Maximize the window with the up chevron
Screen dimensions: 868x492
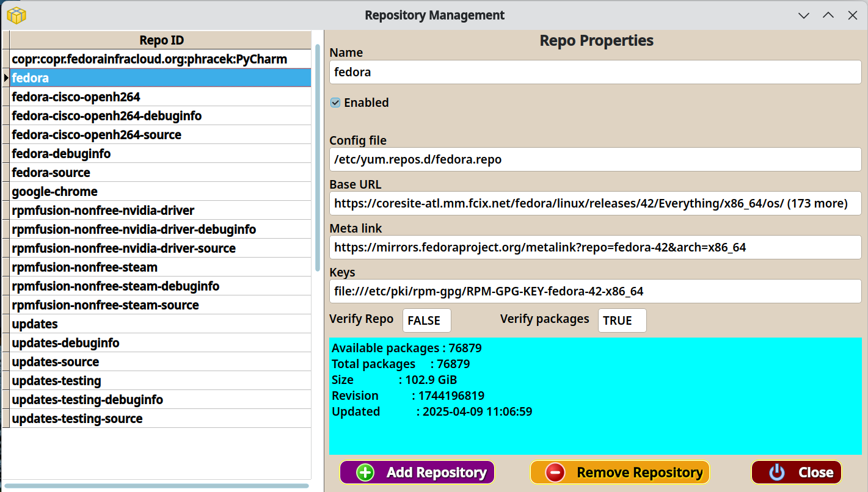(x=828, y=15)
